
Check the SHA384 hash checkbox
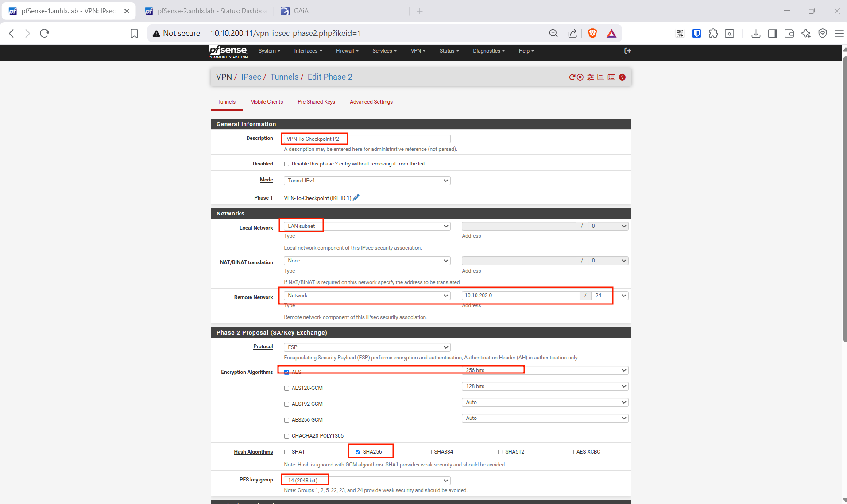click(x=429, y=452)
